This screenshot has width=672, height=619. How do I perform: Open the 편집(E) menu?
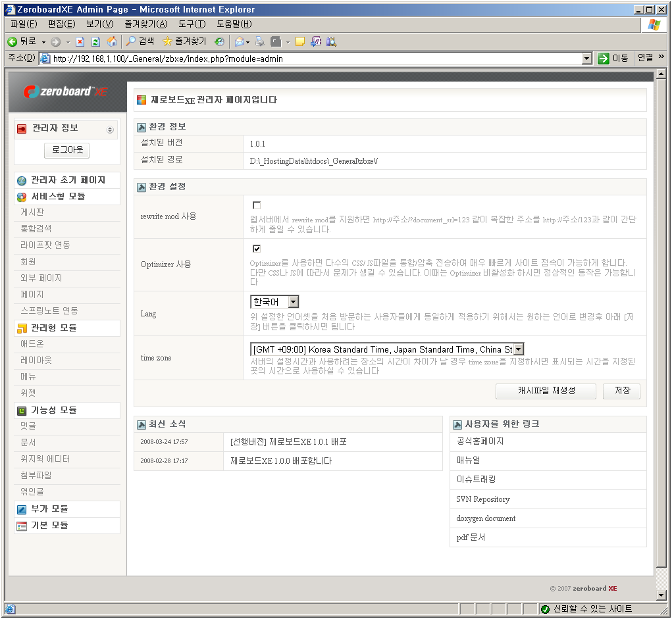click(62, 24)
